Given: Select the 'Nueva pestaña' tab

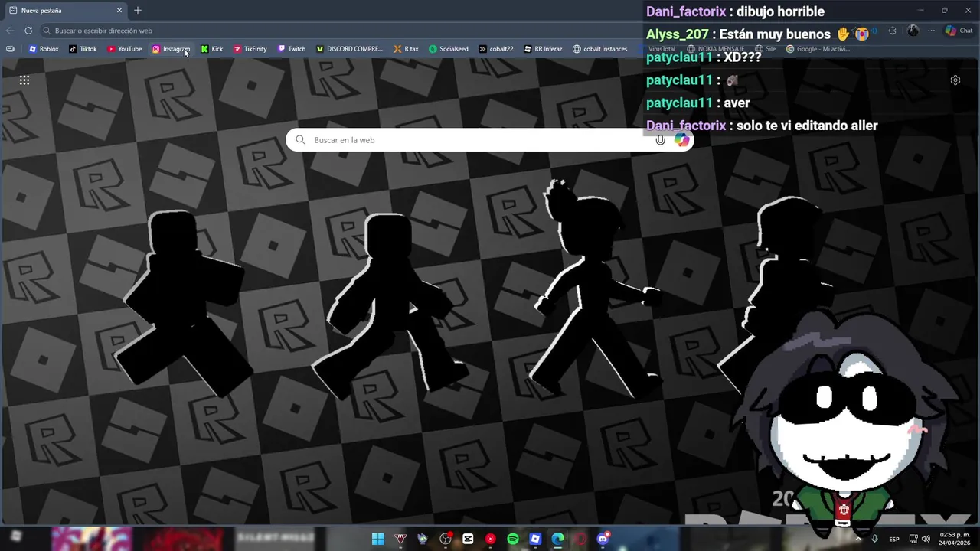Looking at the screenshot, I should pos(65,11).
